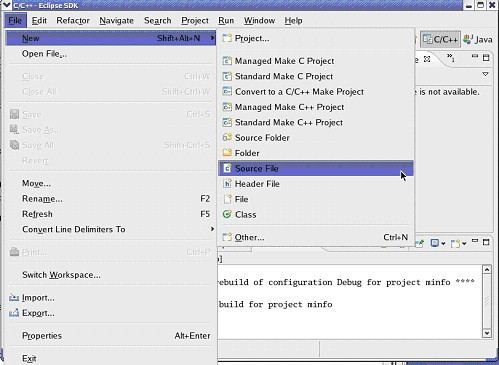Click the Header File icon

(227, 184)
